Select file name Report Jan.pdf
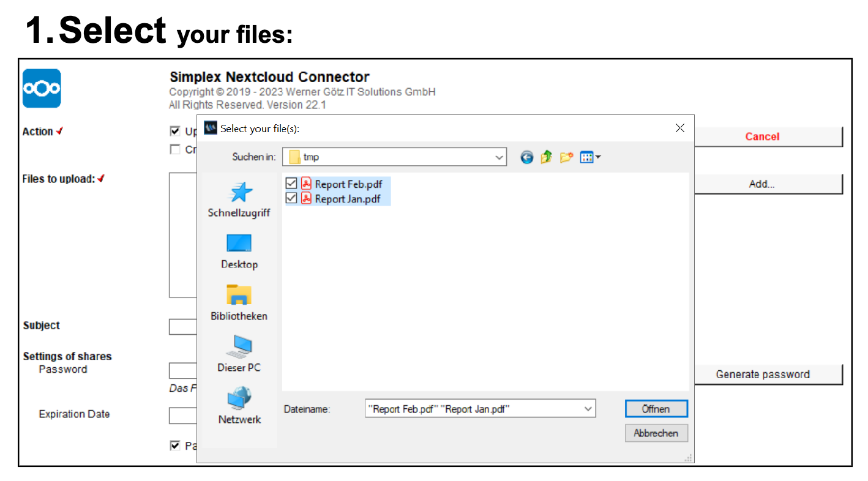 (348, 198)
